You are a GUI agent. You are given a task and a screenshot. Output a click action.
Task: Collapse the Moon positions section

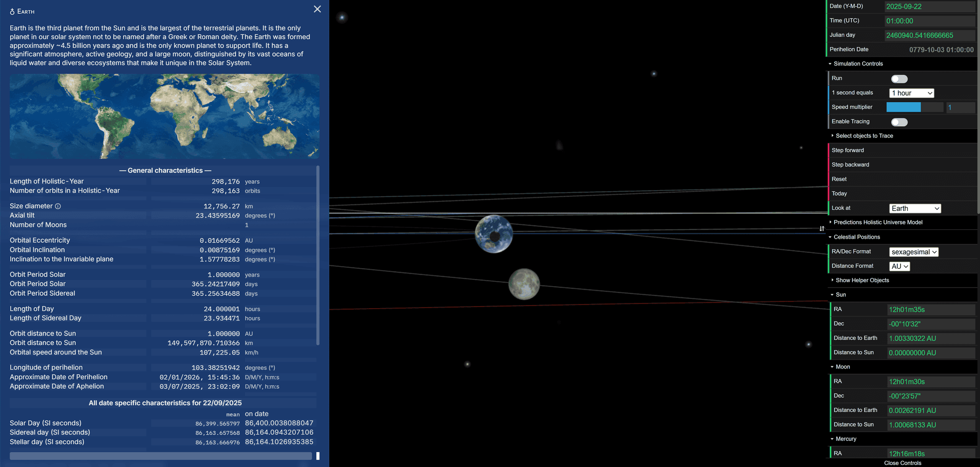coord(832,367)
